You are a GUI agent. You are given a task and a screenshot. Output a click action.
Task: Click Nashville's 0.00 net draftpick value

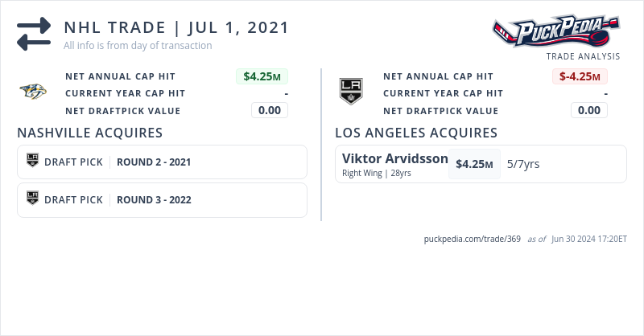(x=270, y=110)
